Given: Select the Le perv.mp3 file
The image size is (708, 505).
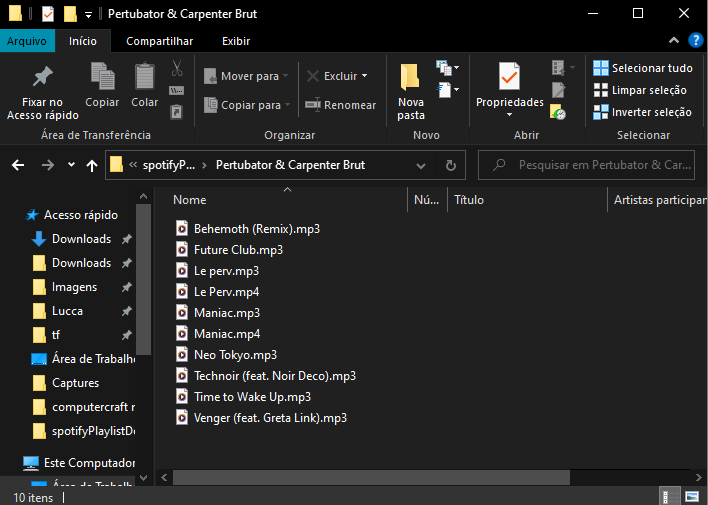Looking at the screenshot, I should click(x=217, y=271).
